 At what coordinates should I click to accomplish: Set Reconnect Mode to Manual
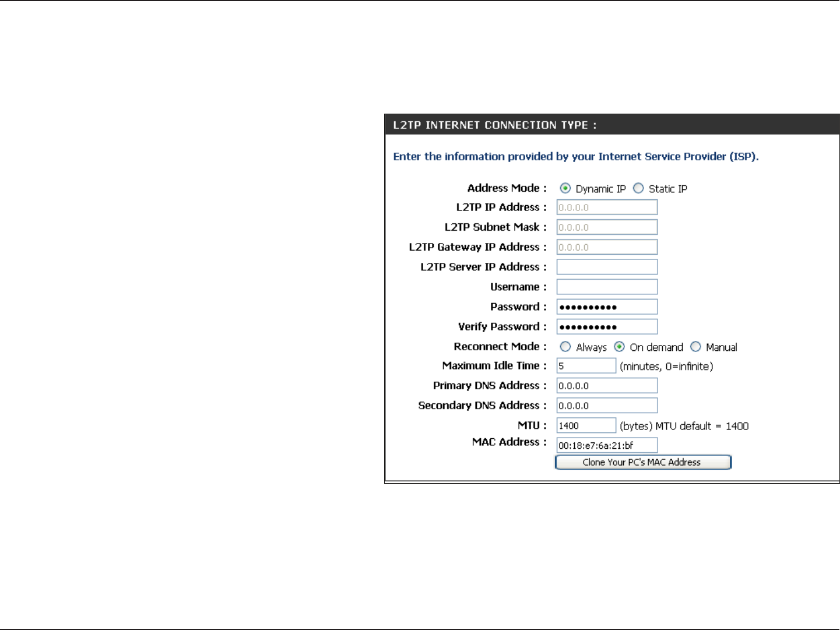click(x=695, y=347)
